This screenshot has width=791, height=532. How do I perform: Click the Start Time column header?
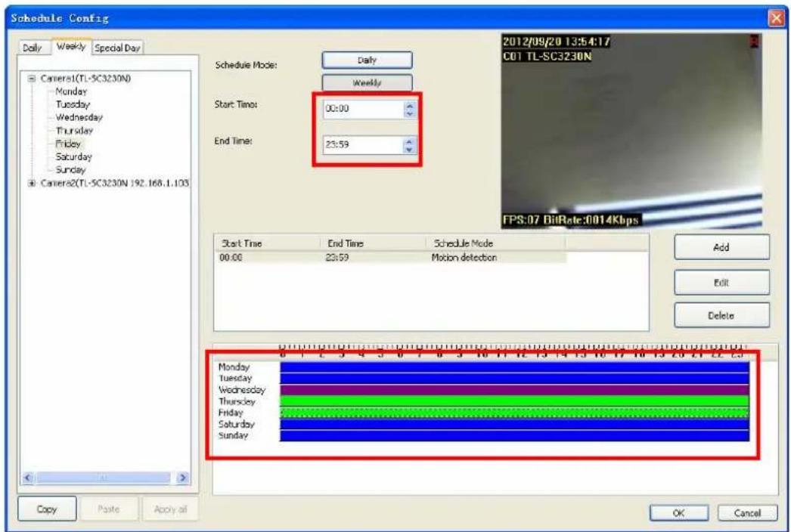click(x=267, y=243)
